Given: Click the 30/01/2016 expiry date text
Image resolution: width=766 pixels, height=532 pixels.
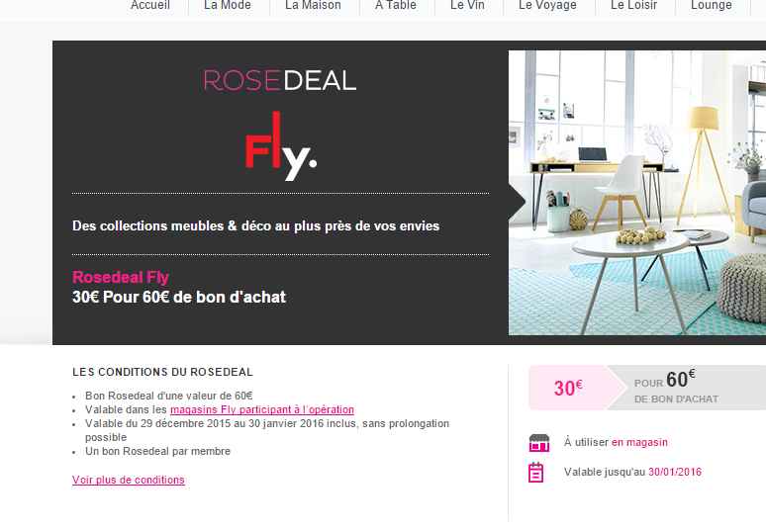Looking at the screenshot, I should click(675, 472).
